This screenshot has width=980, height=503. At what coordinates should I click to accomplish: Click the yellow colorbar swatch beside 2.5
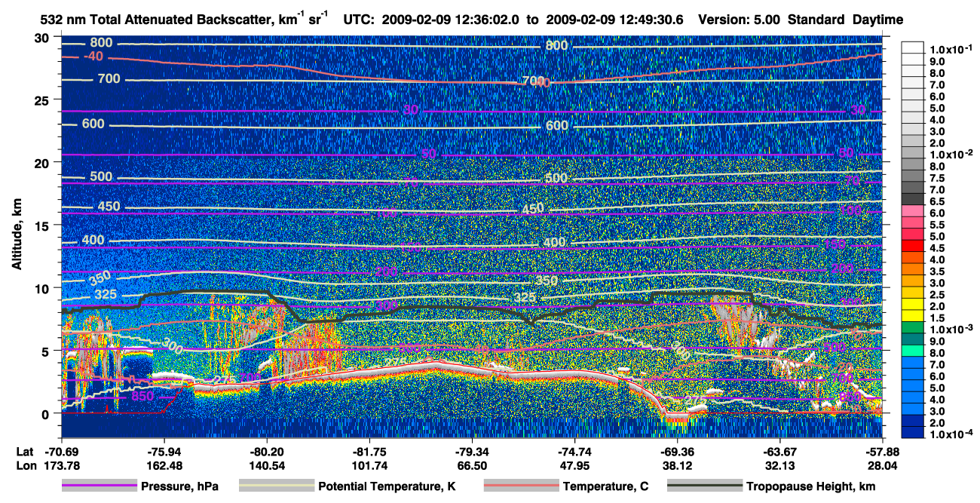point(913,293)
